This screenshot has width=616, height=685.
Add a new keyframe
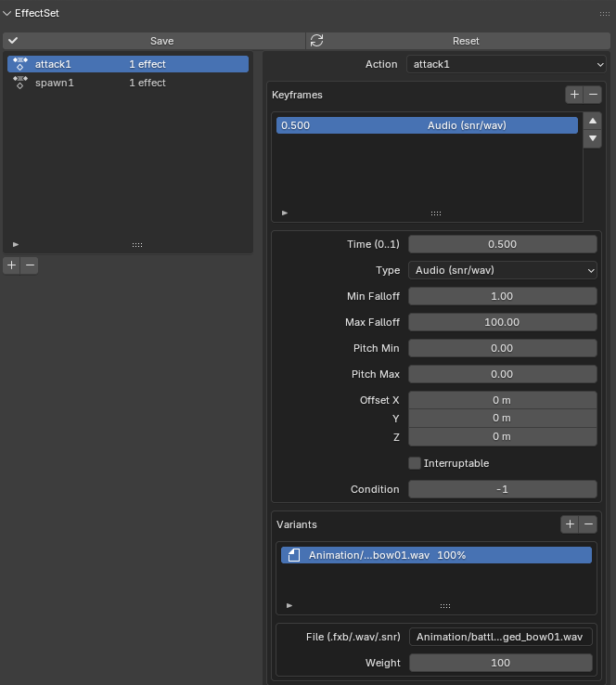(x=574, y=95)
